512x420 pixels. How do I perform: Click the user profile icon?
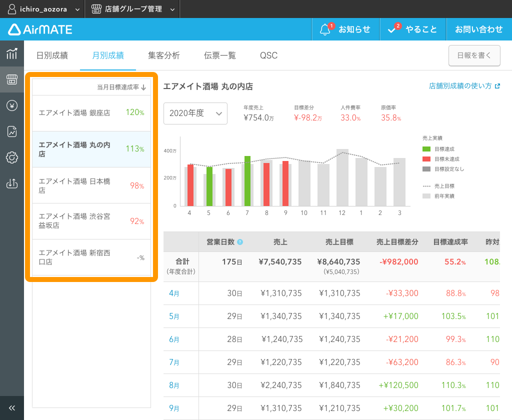pos(12,9)
